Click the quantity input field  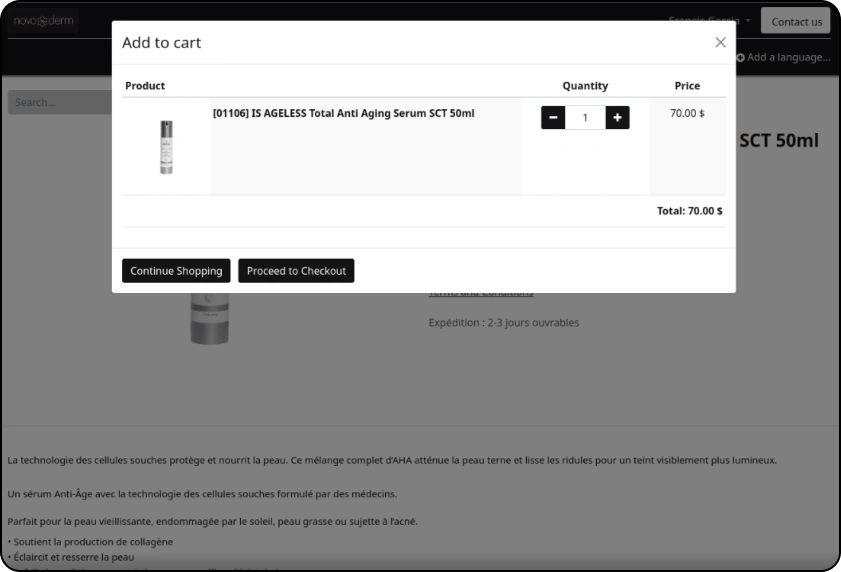tap(585, 118)
